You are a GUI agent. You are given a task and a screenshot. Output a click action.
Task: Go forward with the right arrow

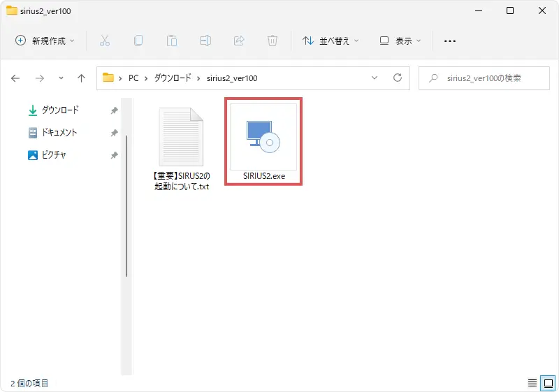coord(40,78)
